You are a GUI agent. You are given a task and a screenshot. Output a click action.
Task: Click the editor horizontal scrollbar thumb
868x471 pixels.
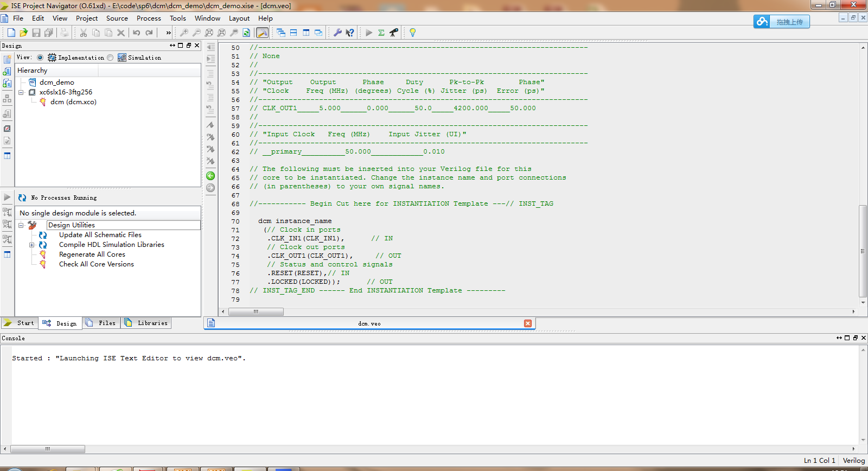[x=256, y=312]
